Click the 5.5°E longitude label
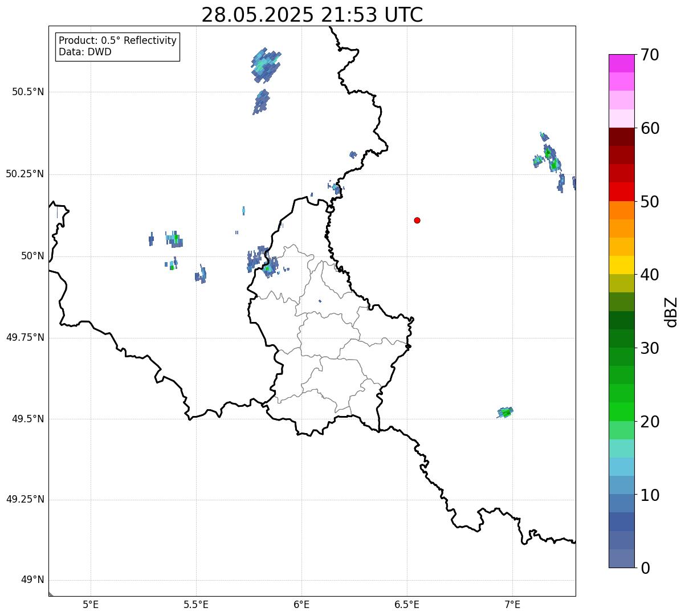This screenshot has width=685, height=616. pyautogui.click(x=196, y=605)
